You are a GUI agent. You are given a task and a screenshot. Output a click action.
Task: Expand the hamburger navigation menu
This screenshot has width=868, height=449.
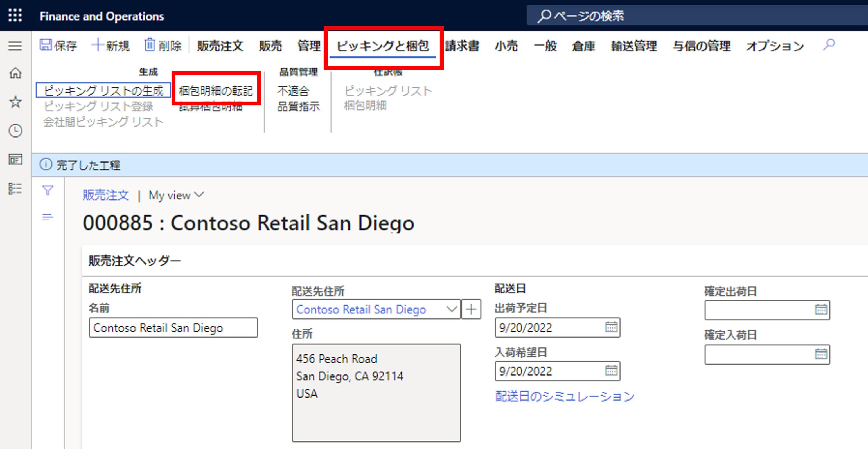15,46
